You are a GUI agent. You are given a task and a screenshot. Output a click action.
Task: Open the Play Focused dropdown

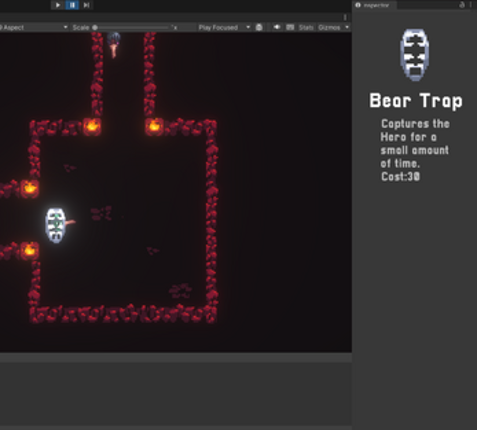[224, 27]
